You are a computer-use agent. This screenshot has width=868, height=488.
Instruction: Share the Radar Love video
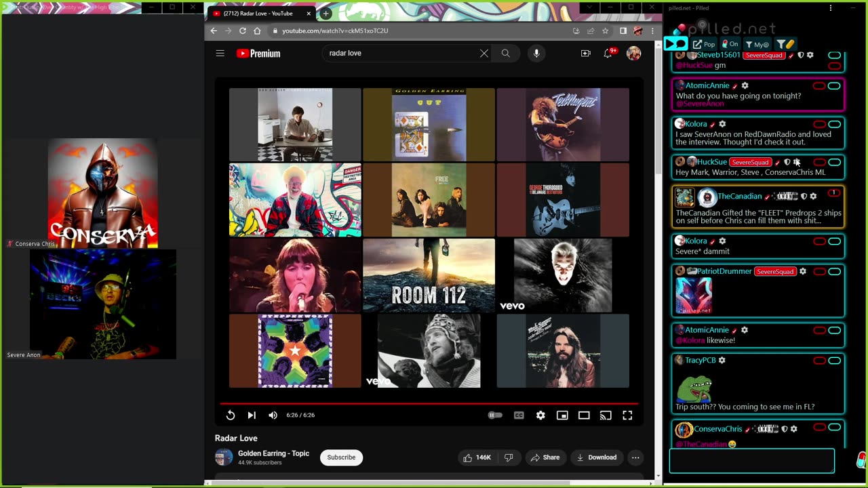coord(545,457)
